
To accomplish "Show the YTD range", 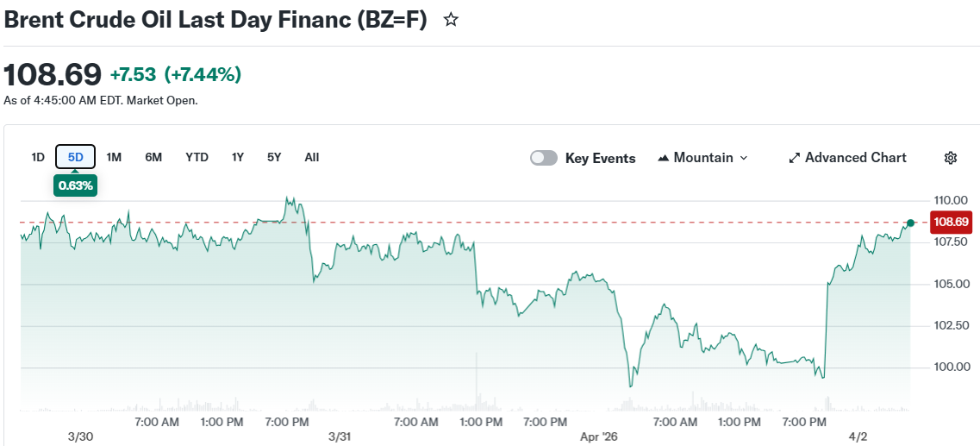I will point(197,157).
